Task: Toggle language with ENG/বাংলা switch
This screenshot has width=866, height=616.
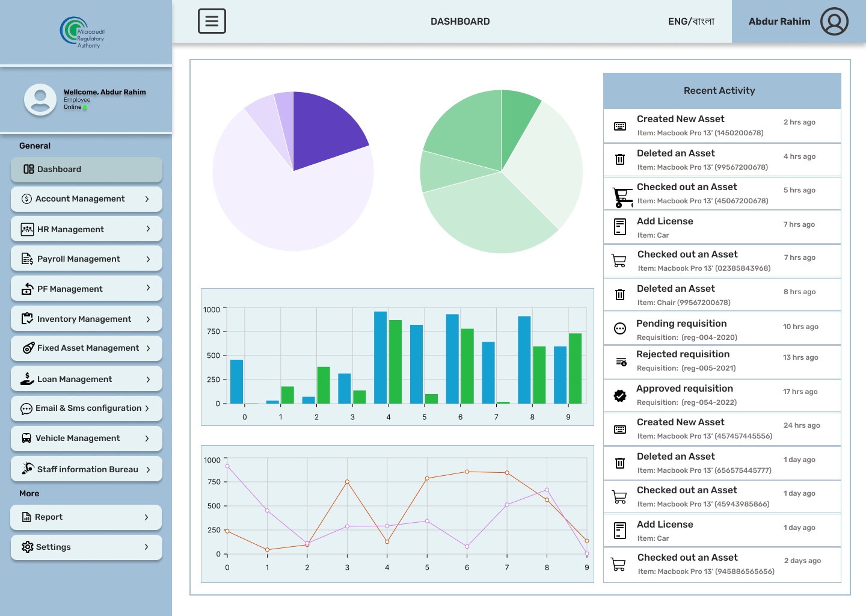Action: coord(691,22)
